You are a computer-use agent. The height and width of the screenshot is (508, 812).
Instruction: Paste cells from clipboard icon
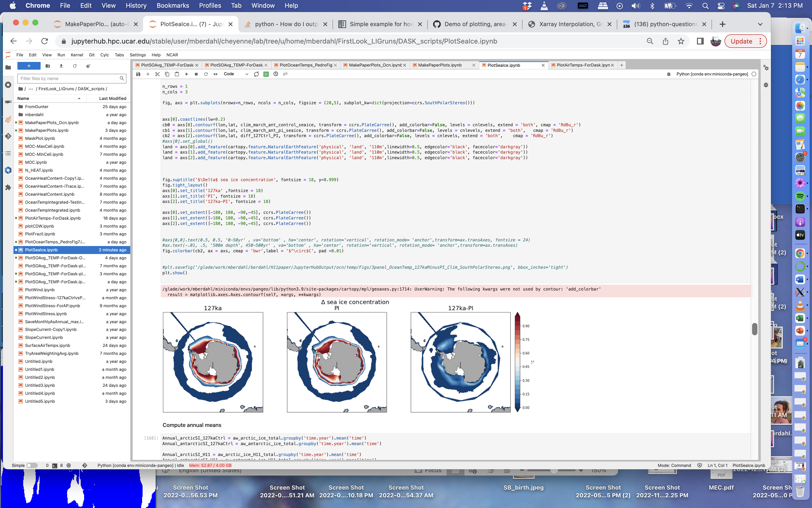click(177, 74)
